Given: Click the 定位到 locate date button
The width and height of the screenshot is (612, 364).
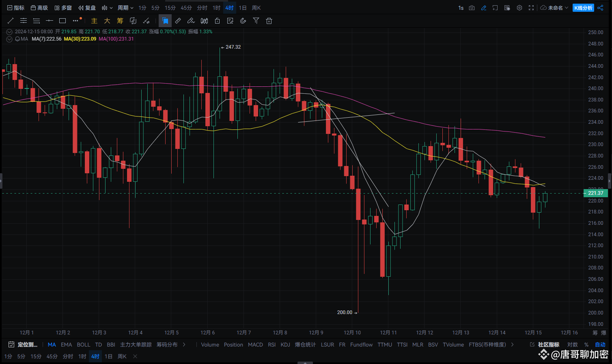Looking at the screenshot, I should coord(23,345).
